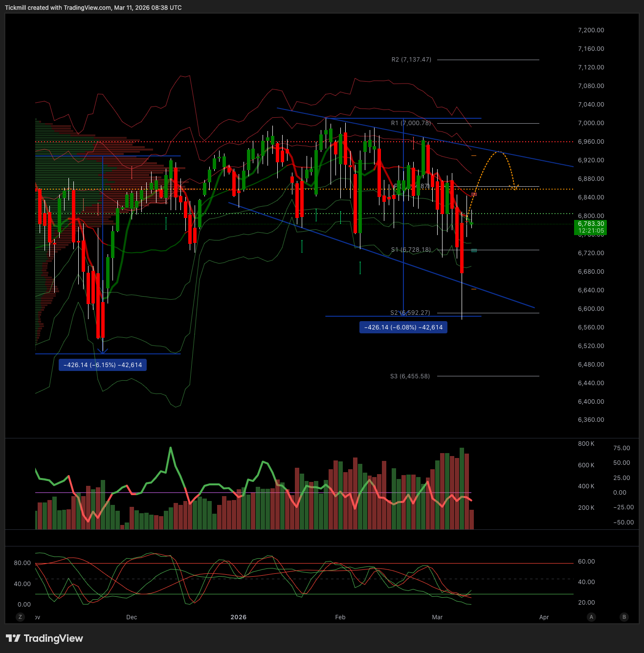This screenshot has width=644, height=653.
Task: Click the down arrow marker at the November low
Action: pos(103,350)
